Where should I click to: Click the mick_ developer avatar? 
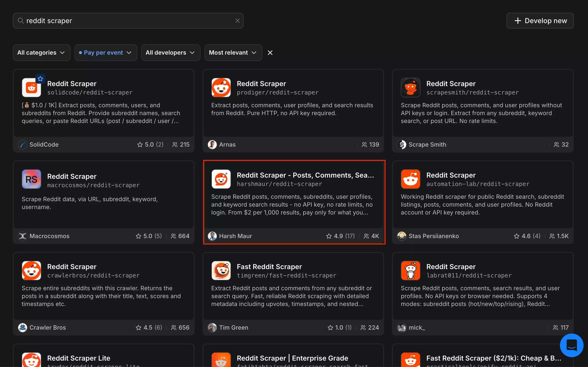click(x=402, y=328)
